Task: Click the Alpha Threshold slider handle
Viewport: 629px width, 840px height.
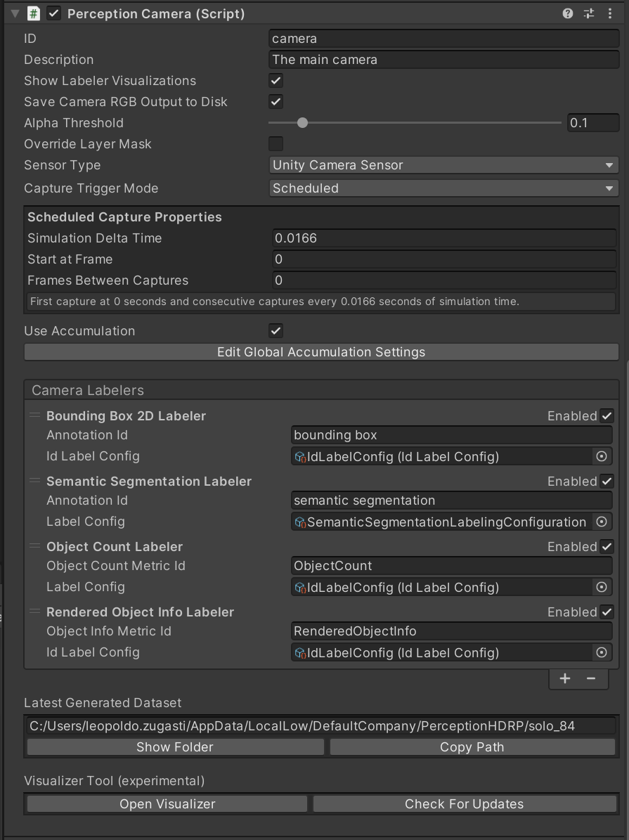Action: coord(302,123)
